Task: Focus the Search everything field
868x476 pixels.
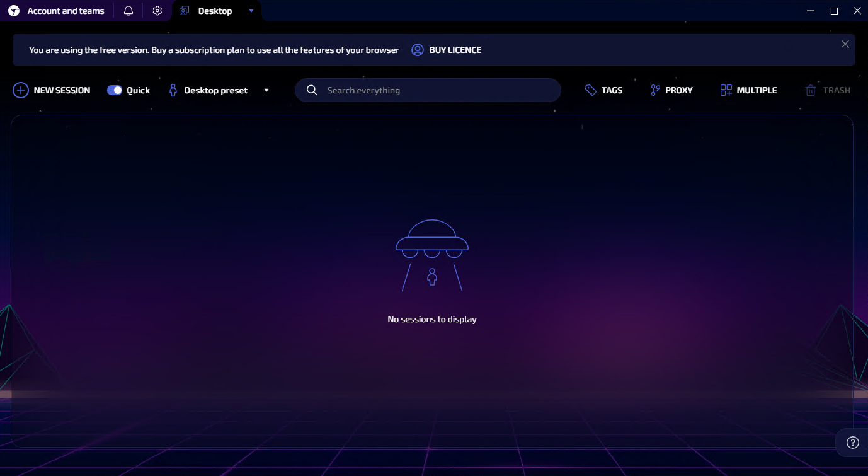Action: coord(435,90)
